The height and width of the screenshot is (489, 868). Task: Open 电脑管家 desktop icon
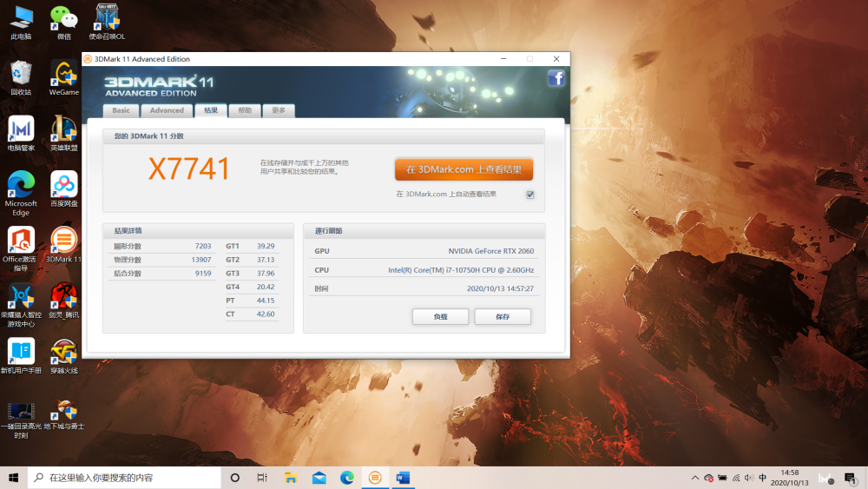21,134
